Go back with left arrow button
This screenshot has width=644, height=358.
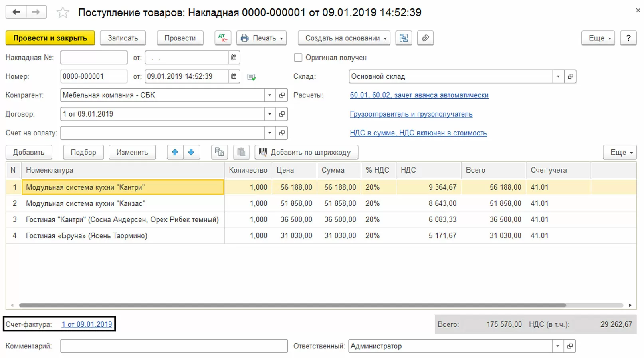point(16,12)
